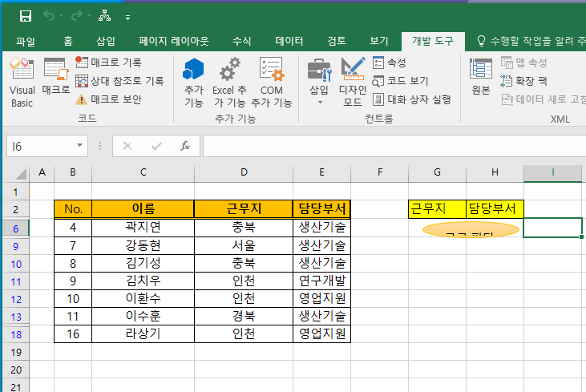586x392 pixels.
Task: Open COM 추가 기능 dialog
Action: 271,83
